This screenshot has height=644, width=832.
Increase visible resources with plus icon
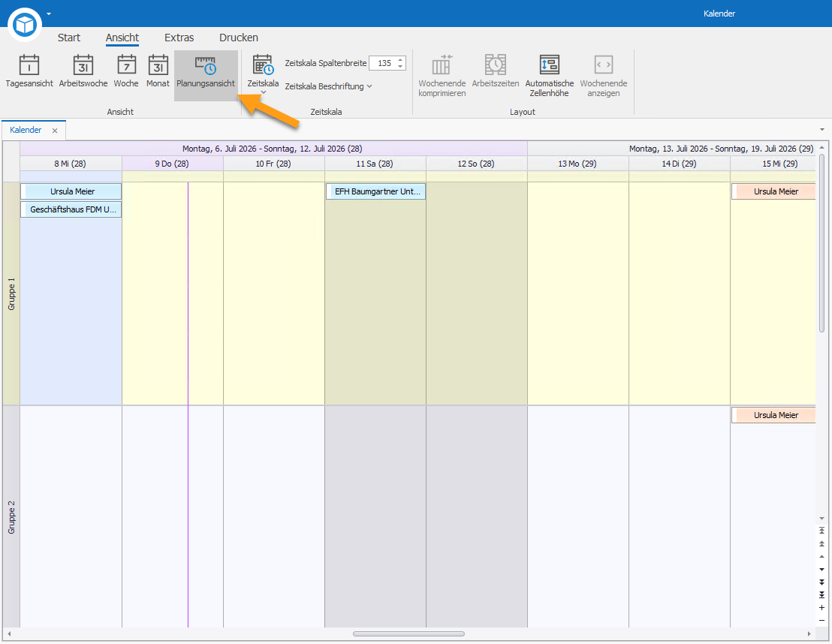pos(822,608)
